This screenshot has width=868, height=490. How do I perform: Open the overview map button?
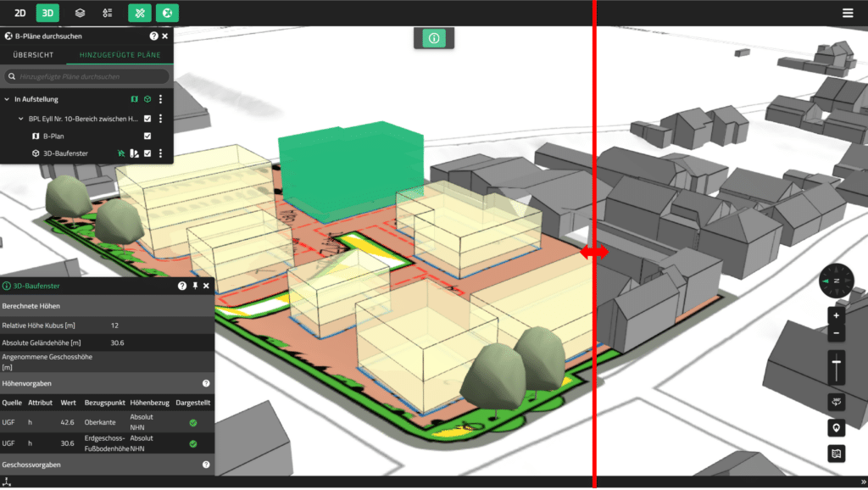tap(836, 454)
